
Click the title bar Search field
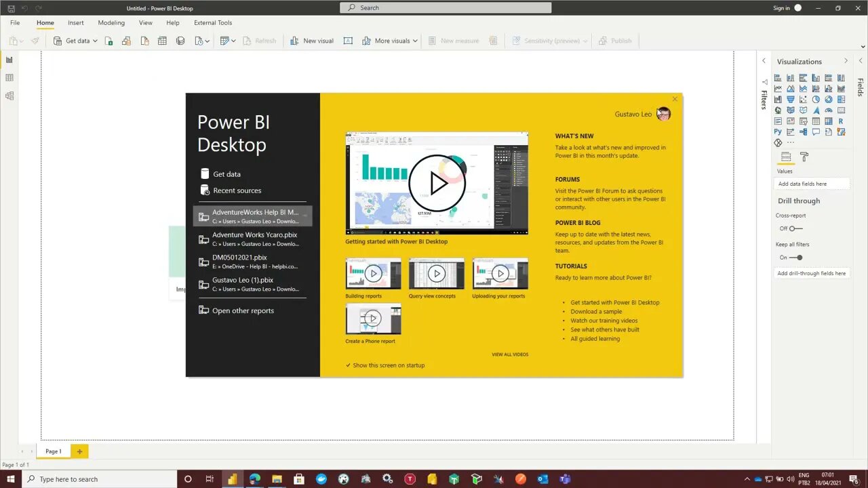point(446,8)
